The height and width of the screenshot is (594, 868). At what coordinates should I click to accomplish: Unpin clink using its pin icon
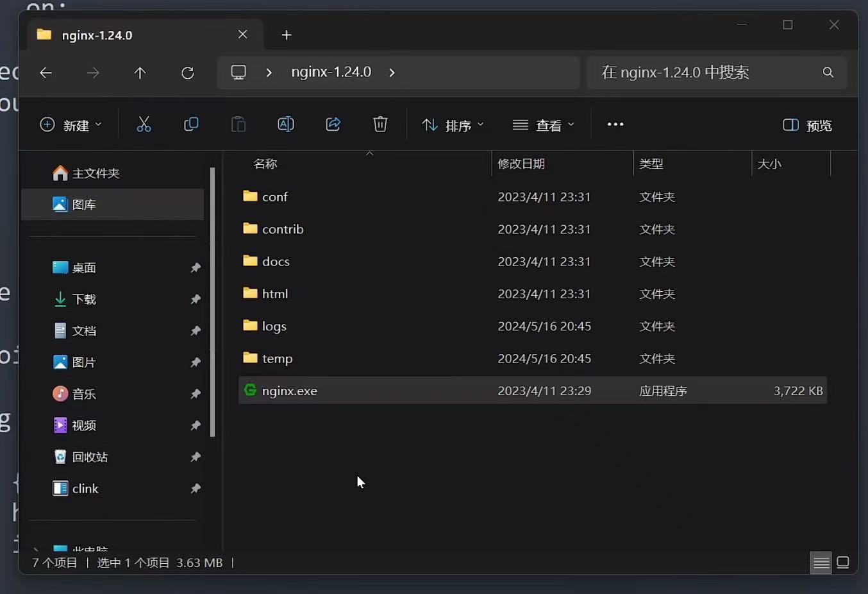(x=196, y=489)
